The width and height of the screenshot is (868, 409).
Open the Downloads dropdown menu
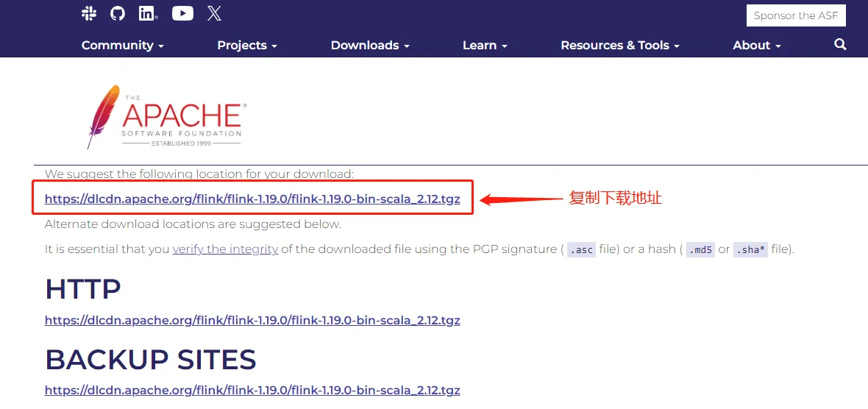370,46
